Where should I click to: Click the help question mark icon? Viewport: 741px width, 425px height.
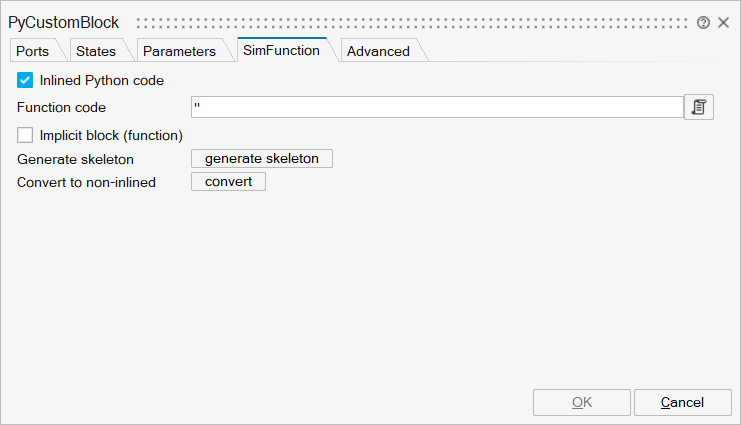(x=704, y=22)
